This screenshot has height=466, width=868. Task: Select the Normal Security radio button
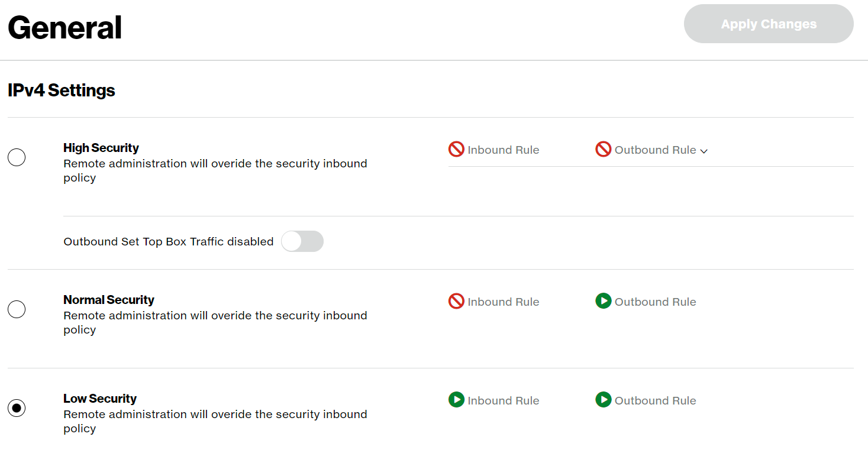[17, 309]
